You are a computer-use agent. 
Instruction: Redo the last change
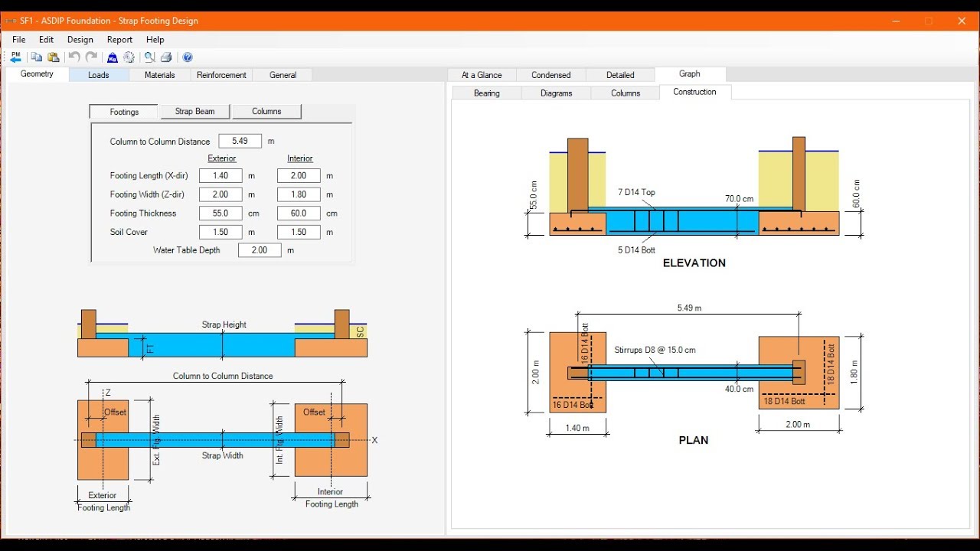(92, 57)
